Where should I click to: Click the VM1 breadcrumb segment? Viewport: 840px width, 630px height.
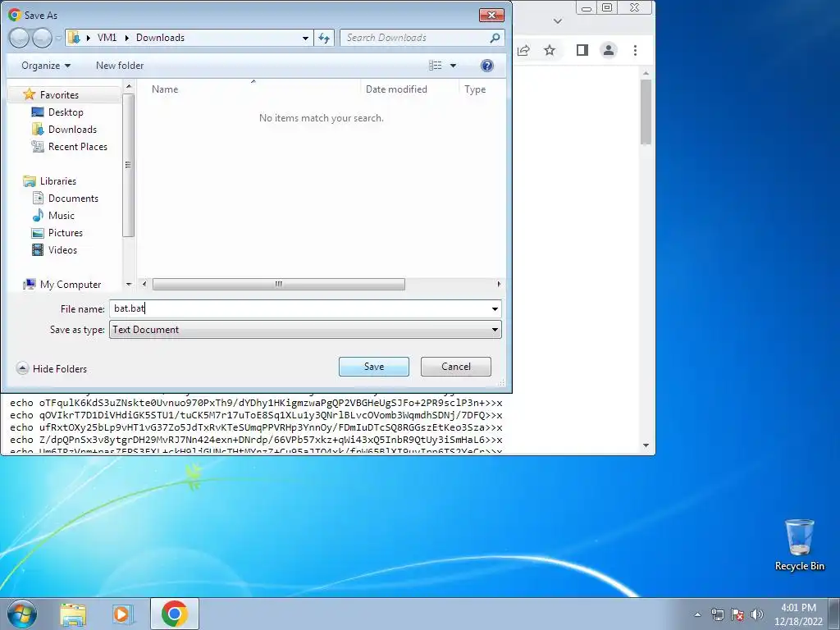pos(107,38)
